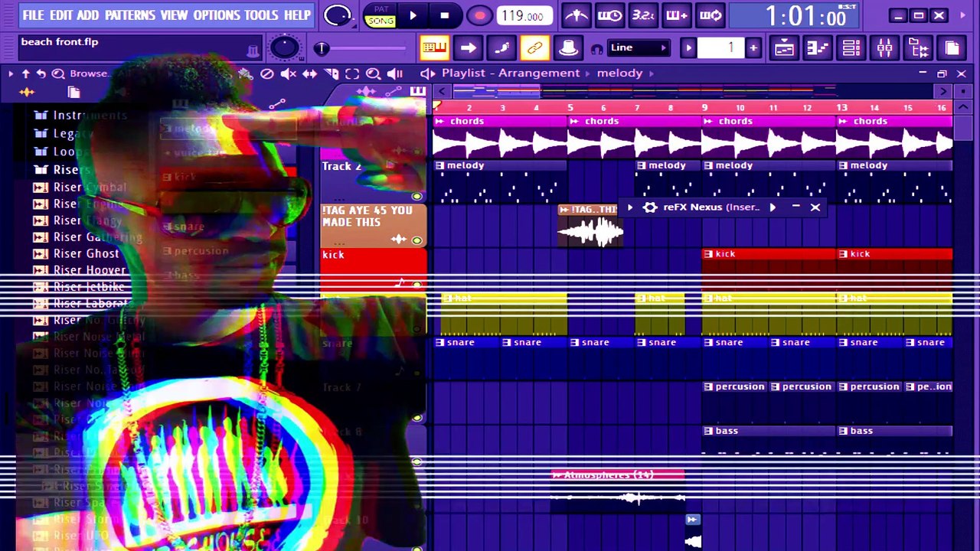Start playback with the Play button
The image size is (980, 551).
click(x=413, y=15)
